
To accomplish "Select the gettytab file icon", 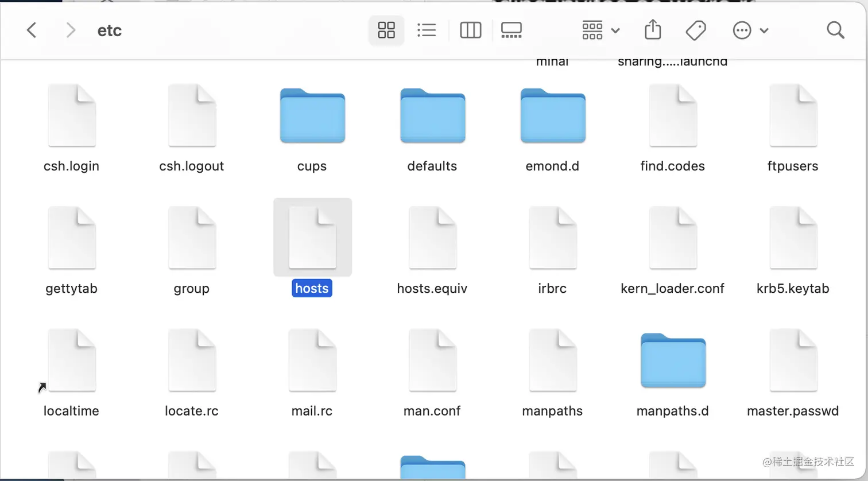I will tap(72, 238).
